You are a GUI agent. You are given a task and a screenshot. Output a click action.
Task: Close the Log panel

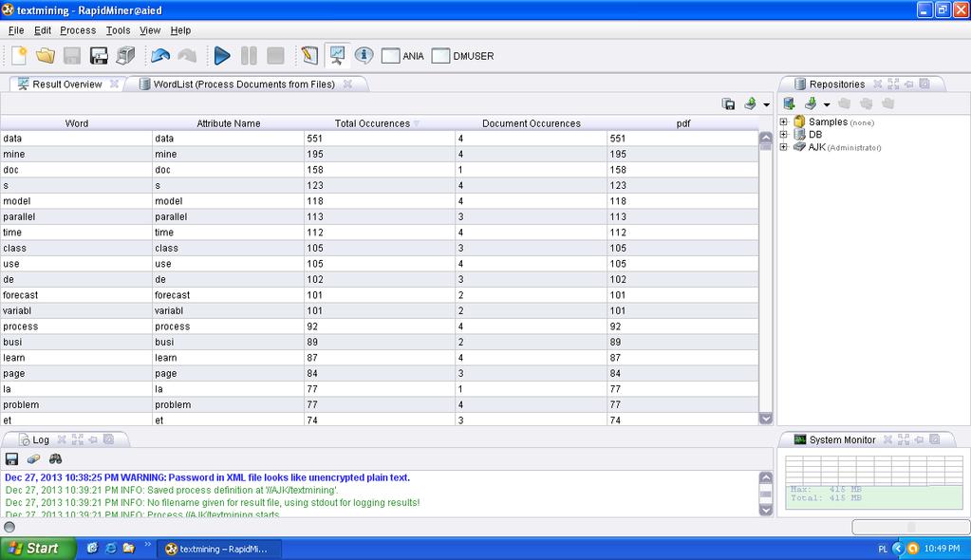click(x=62, y=439)
